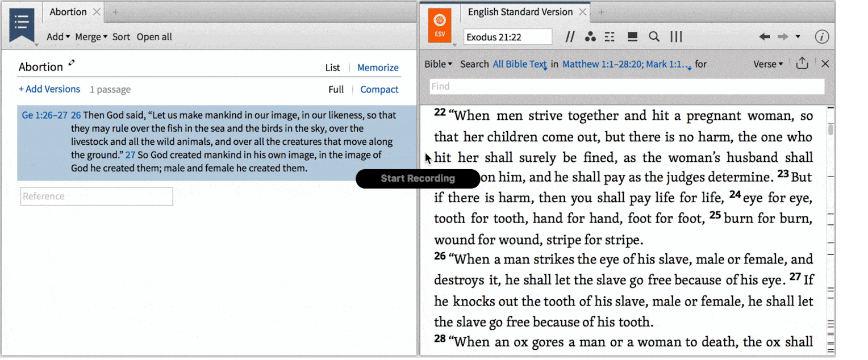Click verse 22 number in ESV text
The image size is (868, 360).
tap(440, 112)
